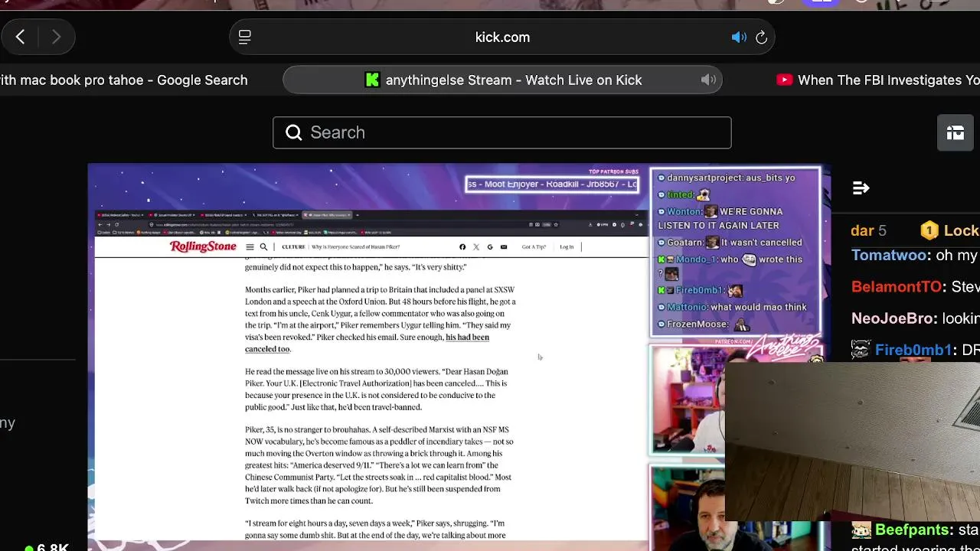Screen dimensions: 980x551
Task: Select CULTURE section in Rolling Stone header
Action: (x=293, y=247)
